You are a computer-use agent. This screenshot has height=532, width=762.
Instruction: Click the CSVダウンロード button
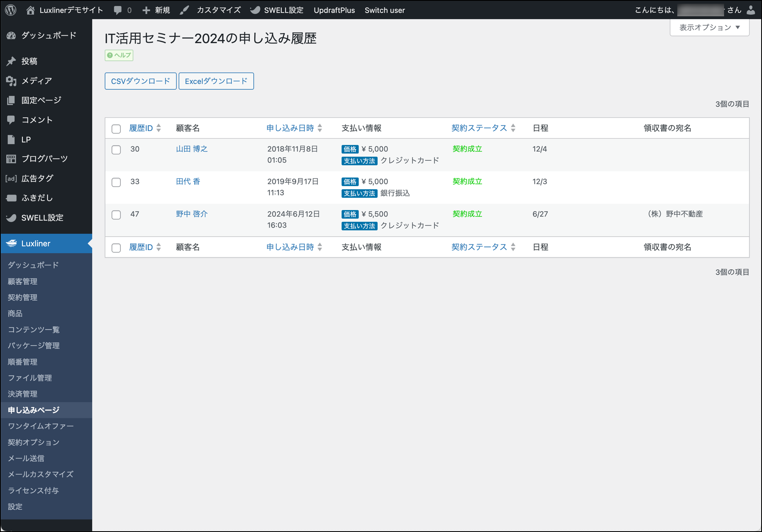pos(140,81)
